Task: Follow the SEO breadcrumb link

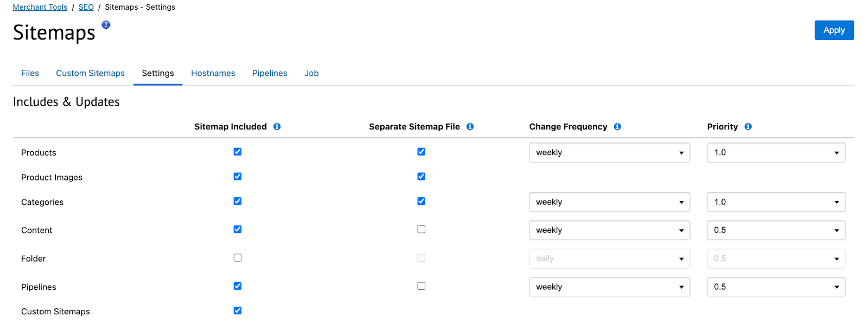Action: 86,7
